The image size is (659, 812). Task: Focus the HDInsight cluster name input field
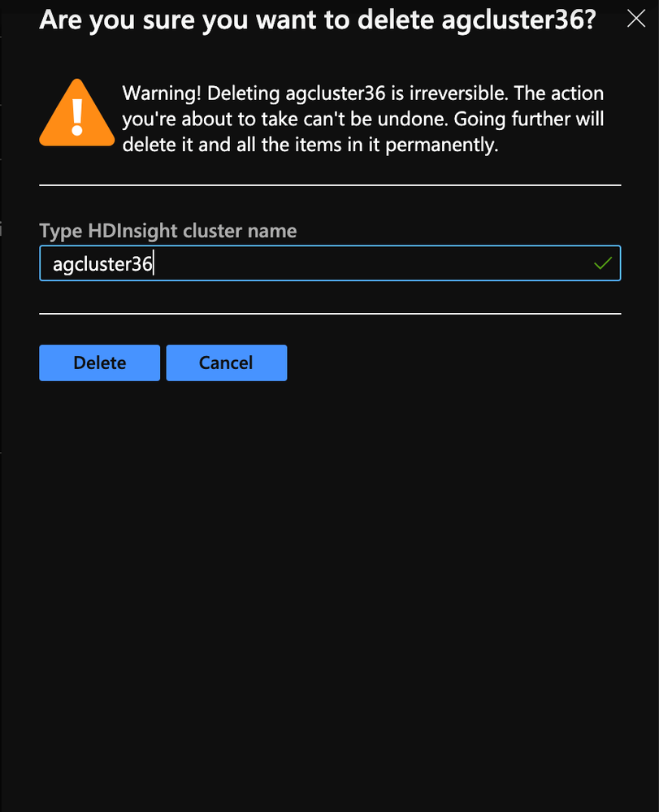point(330,263)
